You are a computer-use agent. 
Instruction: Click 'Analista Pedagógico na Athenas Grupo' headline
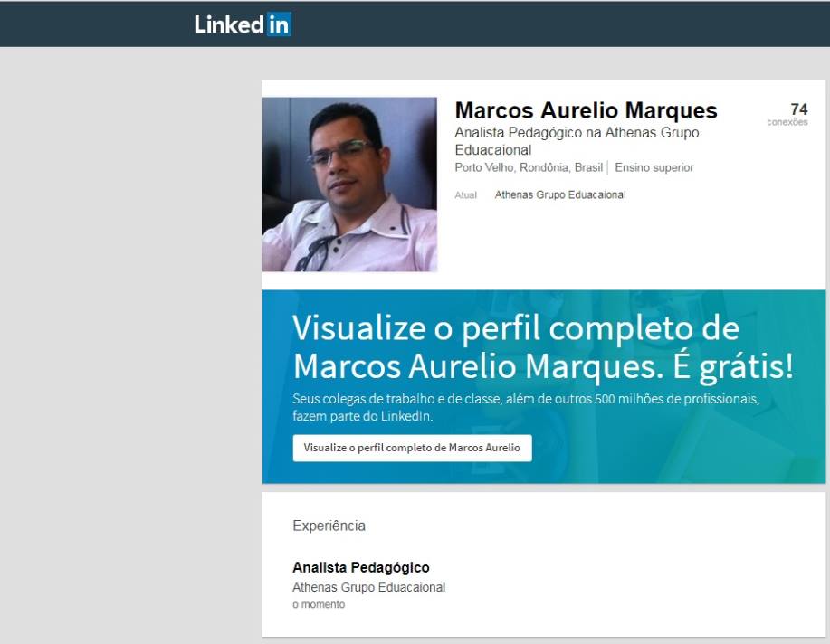pyautogui.click(x=577, y=133)
